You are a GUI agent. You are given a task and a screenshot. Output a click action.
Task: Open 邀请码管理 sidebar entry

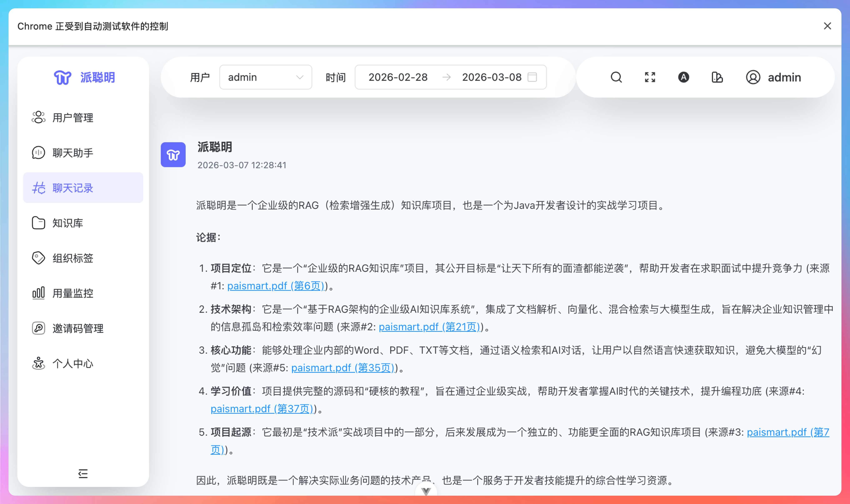tap(78, 328)
